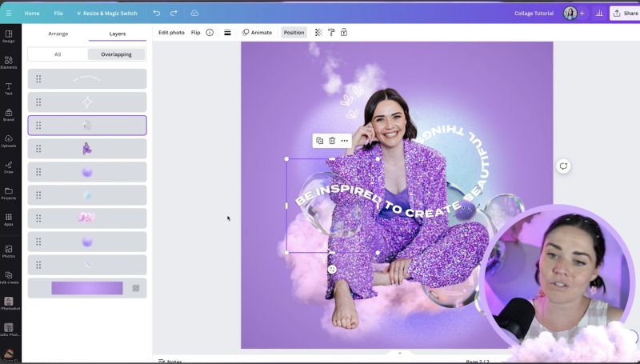Open the account avatar in the header

coord(570,13)
